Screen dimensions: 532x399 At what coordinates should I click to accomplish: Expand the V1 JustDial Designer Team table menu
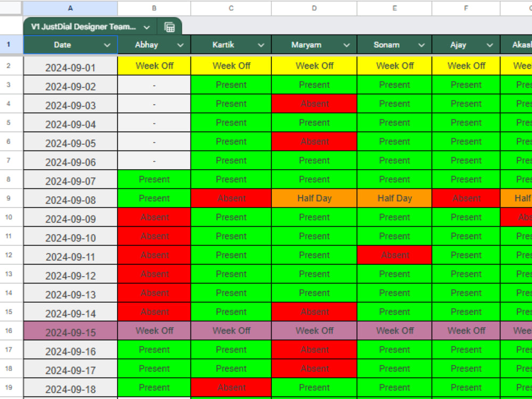[x=147, y=27]
